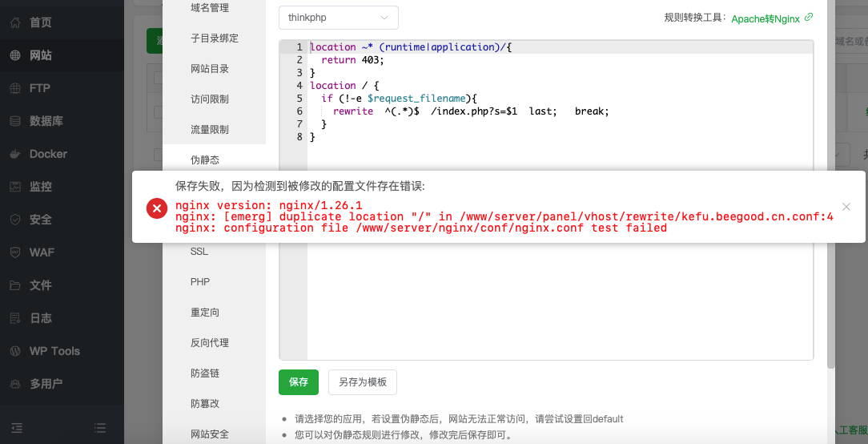Click the link icon beside Apache转Nginx
This screenshot has height=444, width=868.
(809, 17)
